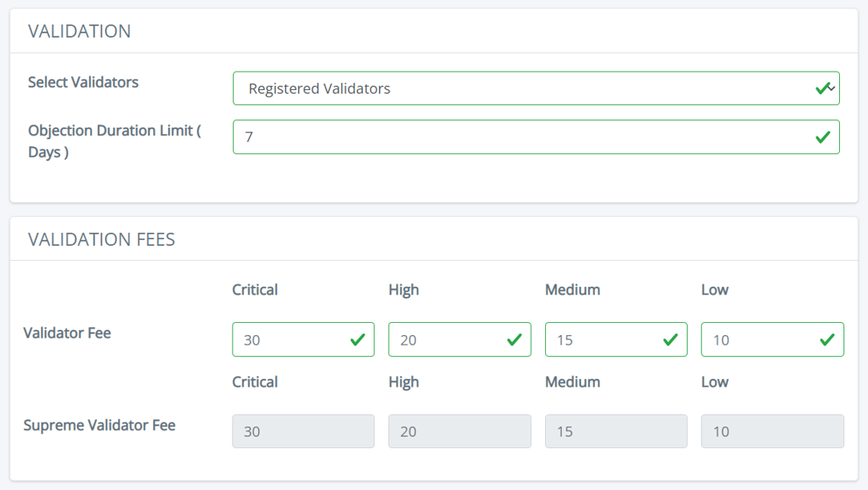Click the disabled Low Supreme Validator Fee field

pyautogui.click(x=772, y=431)
